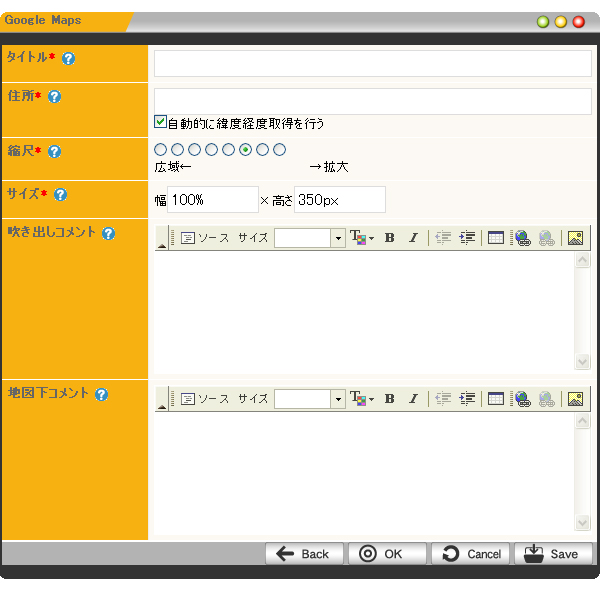This screenshot has width=600, height=600.
Task: Select the seventh 縮尺 radio button
Action: pos(262,150)
